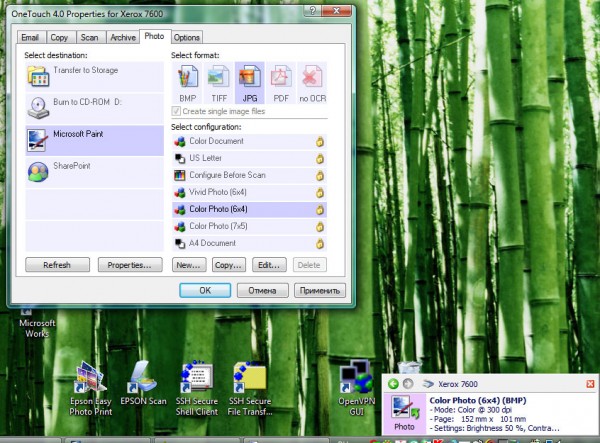
Task: Select the PDF format icon
Action: click(x=281, y=83)
